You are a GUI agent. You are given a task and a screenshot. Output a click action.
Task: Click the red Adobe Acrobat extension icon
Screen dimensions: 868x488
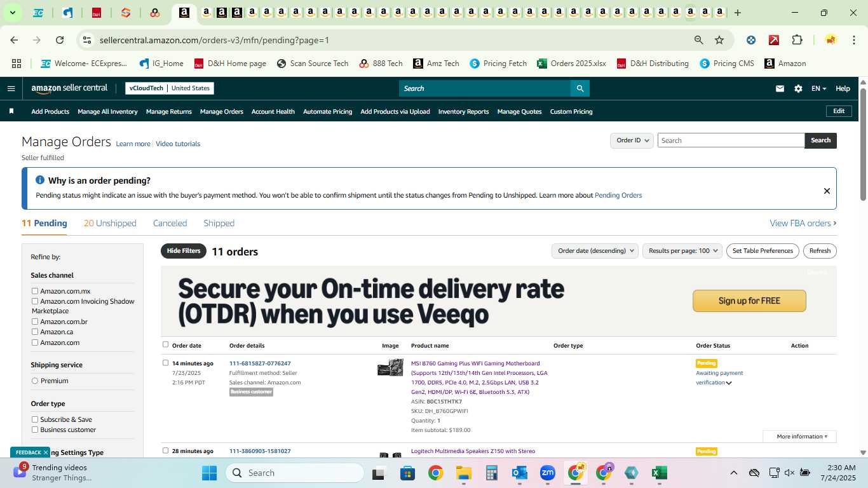tap(774, 40)
